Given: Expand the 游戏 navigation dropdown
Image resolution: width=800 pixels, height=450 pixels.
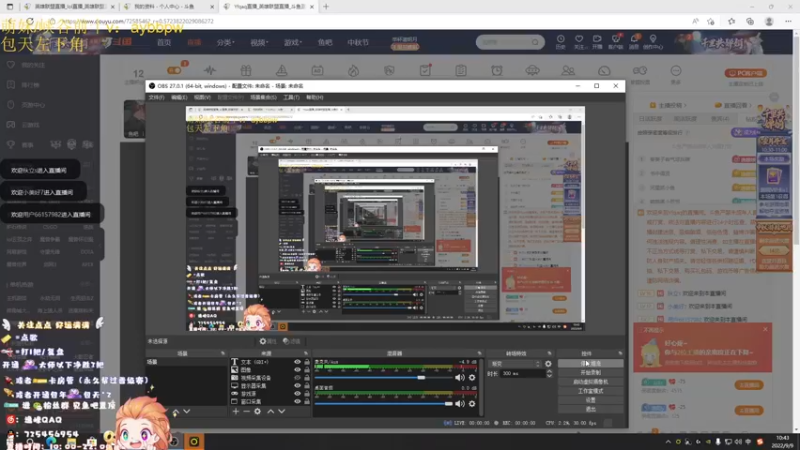Looking at the screenshot, I should (x=292, y=42).
